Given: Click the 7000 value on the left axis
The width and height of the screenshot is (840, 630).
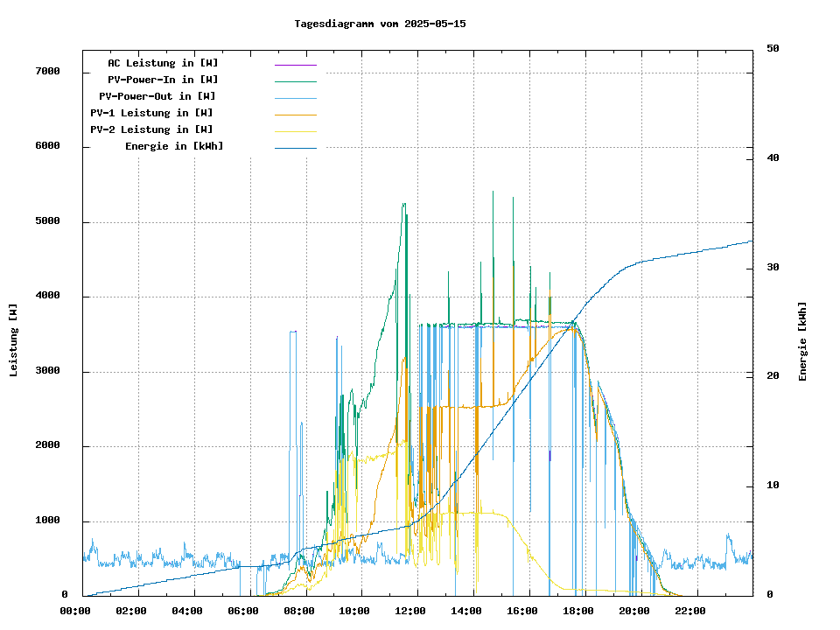Looking at the screenshot, I should tap(47, 72).
